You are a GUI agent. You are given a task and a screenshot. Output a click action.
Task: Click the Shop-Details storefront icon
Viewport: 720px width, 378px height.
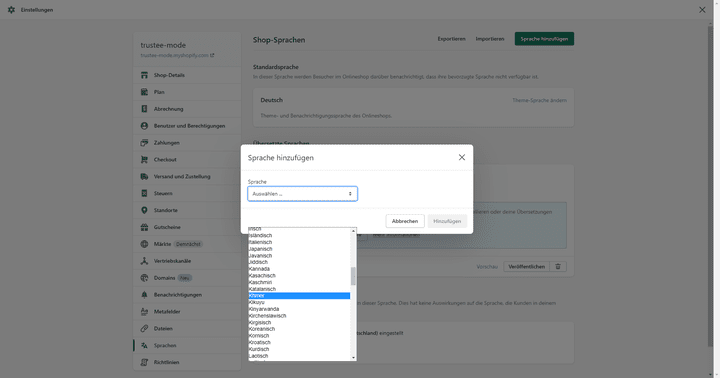point(144,75)
